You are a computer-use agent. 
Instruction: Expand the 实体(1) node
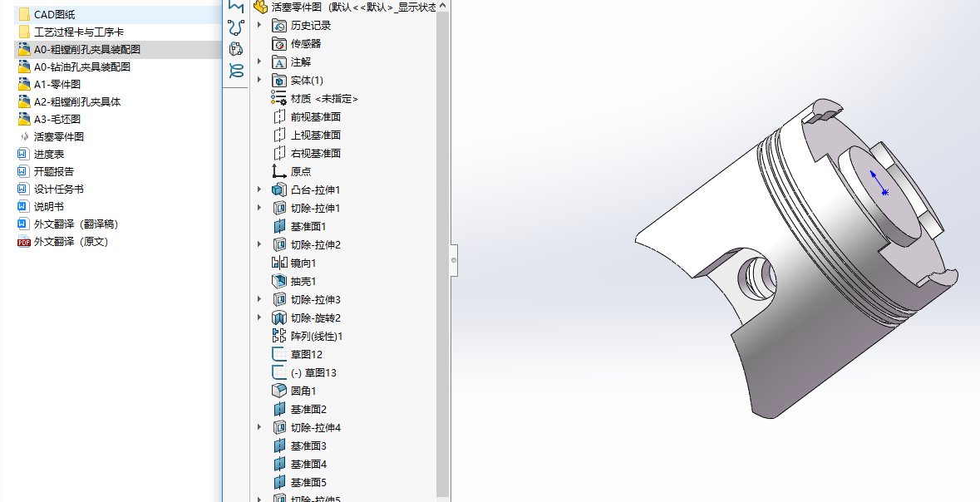pyautogui.click(x=260, y=80)
